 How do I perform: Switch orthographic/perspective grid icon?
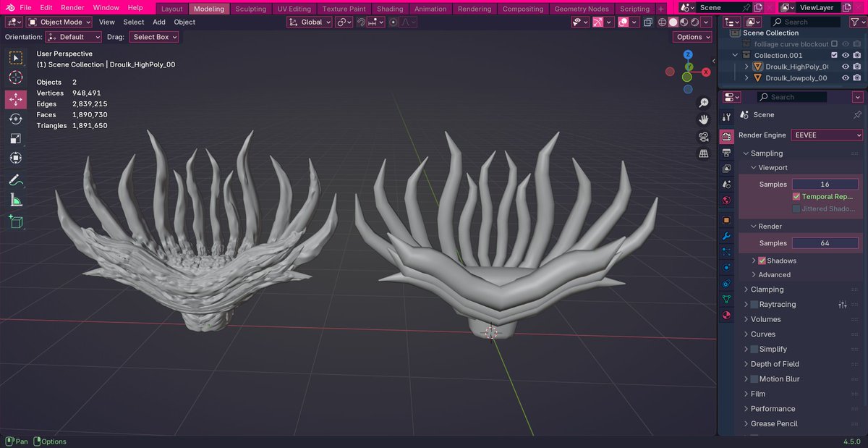pyautogui.click(x=703, y=153)
